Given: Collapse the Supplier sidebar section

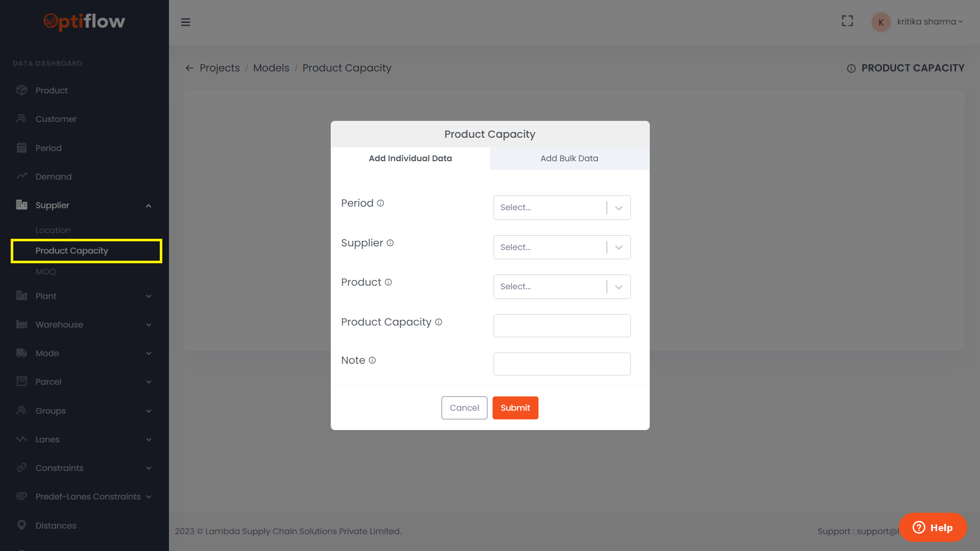Looking at the screenshot, I should pyautogui.click(x=148, y=206).
